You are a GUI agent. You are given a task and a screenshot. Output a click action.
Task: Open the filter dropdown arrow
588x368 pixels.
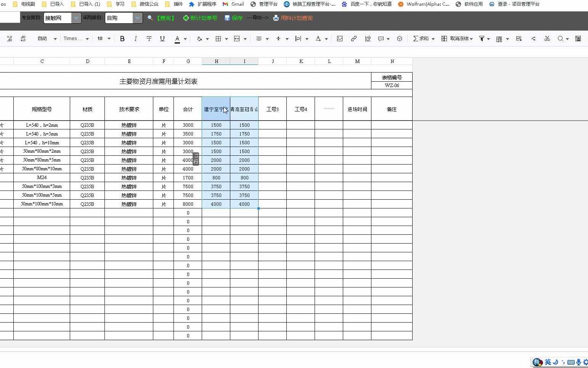(x=488, y=39)
